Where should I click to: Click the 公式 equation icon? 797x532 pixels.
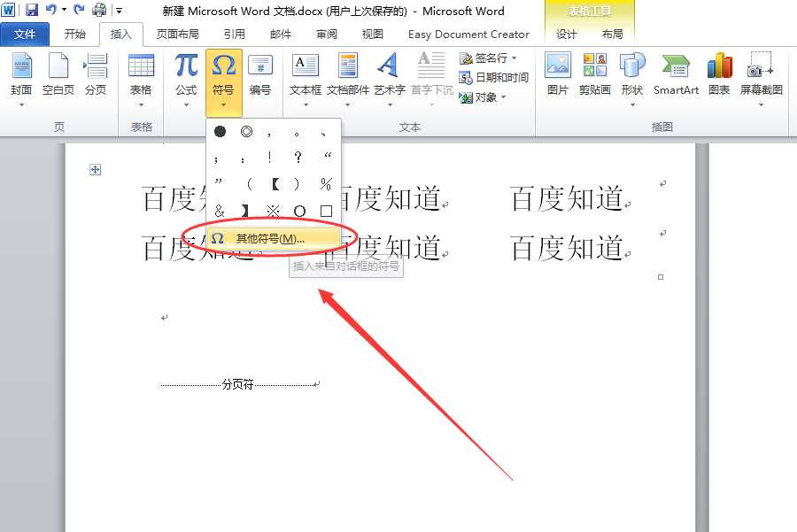tap(186, 66)
